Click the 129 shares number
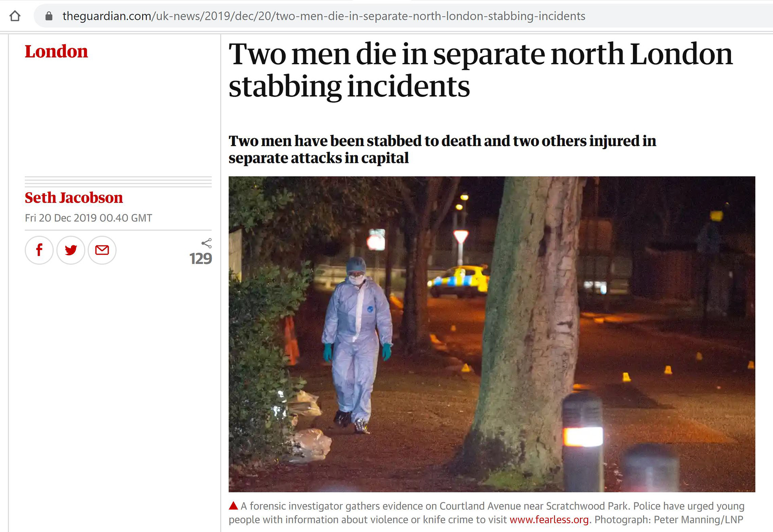Screen dimensions: 773x532 (x=200, y=258)
